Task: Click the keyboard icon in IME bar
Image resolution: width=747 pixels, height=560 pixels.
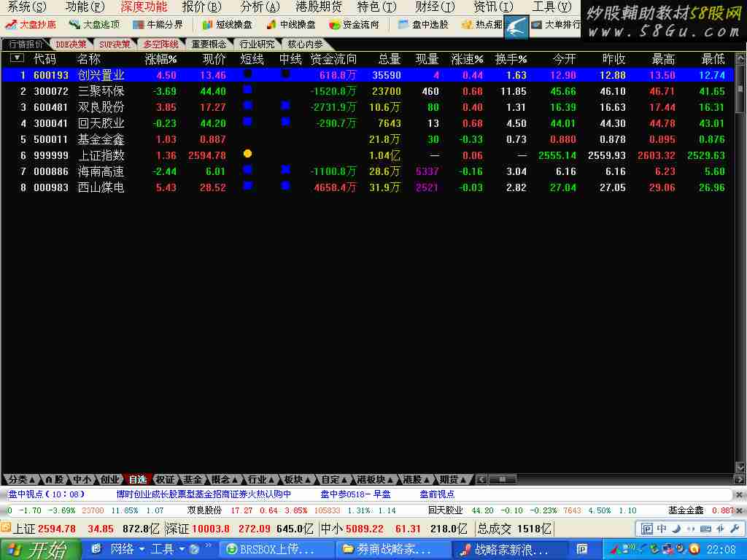Action: click(705, 528)
